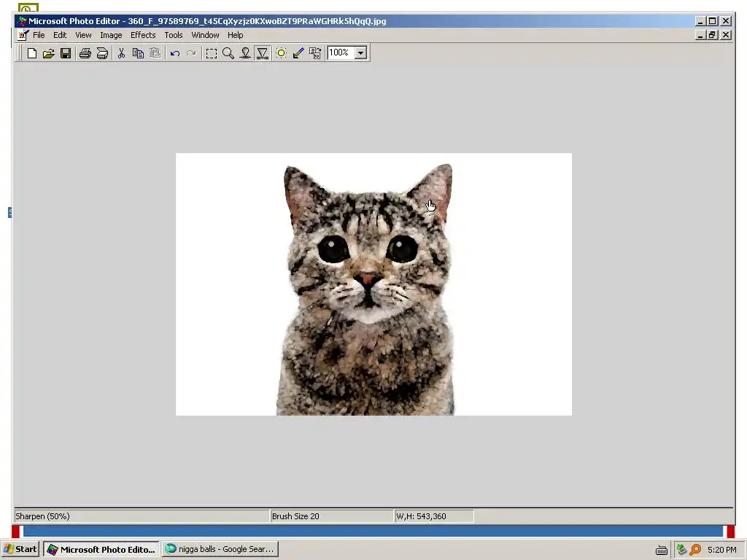Click the Rotate image toolbar icon
The height and width of the screenshot is (560, 747).
click(x=315, y=53)
